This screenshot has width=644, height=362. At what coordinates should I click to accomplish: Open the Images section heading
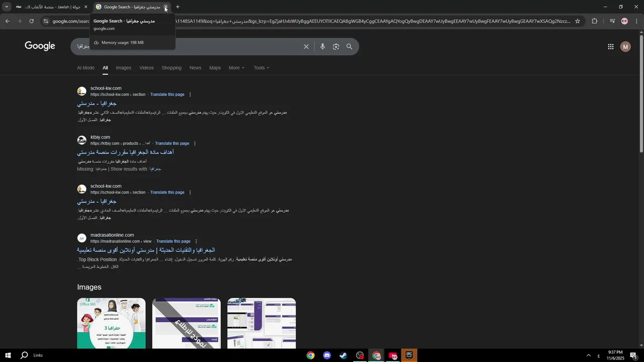89,287
